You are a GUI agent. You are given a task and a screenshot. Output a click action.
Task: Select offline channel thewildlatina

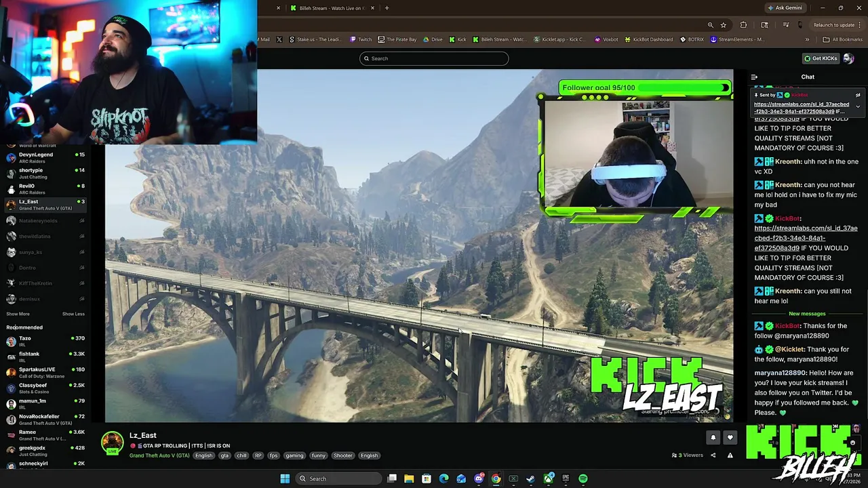46,236
